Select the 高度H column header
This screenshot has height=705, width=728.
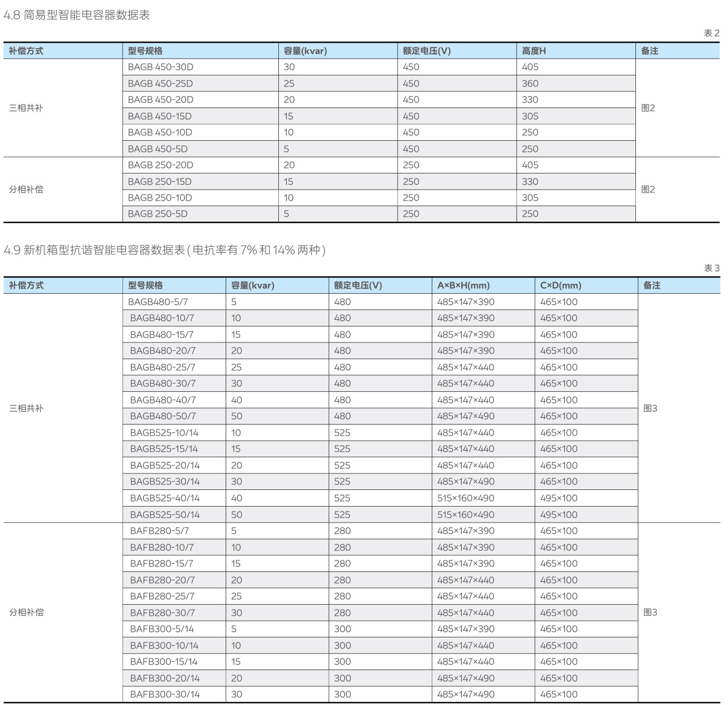(533, 51)
